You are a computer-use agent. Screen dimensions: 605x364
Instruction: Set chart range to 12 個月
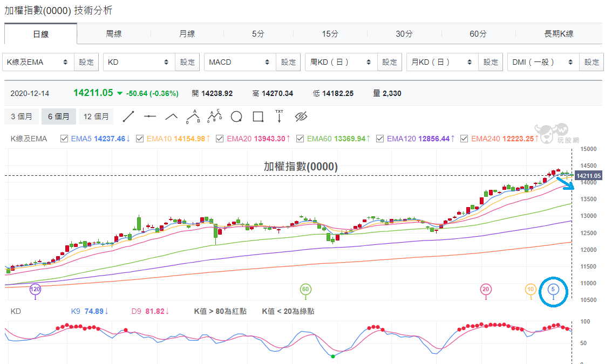96,116
